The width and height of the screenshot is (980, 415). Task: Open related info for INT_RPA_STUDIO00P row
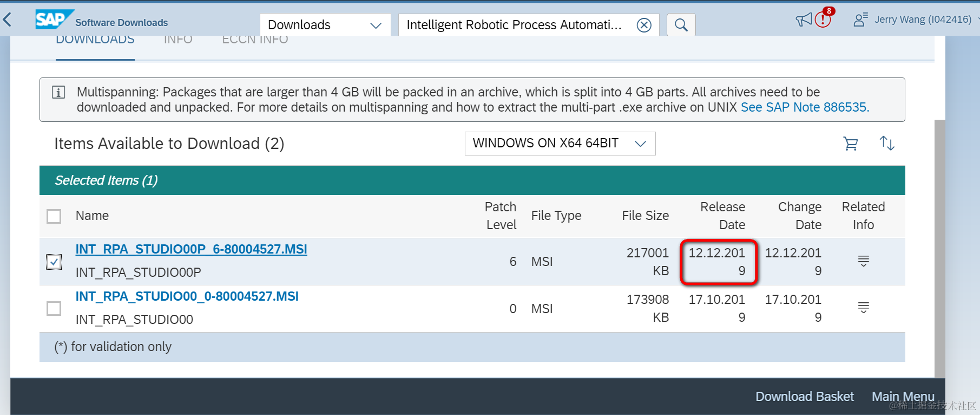point(864,261)
